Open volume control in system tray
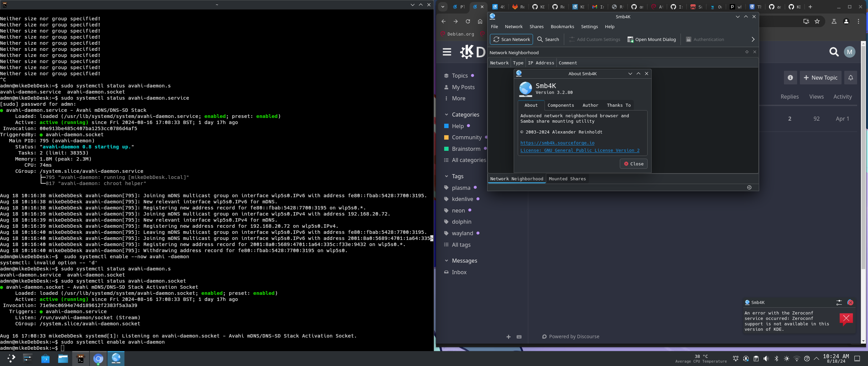The height and width of the screenshot is (366, 868). (766, 359)
